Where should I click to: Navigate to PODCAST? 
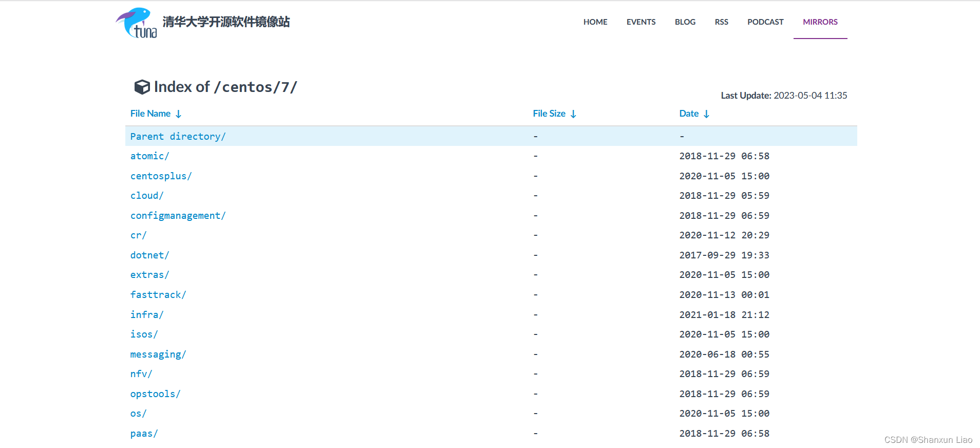click(x=765, y=22)
